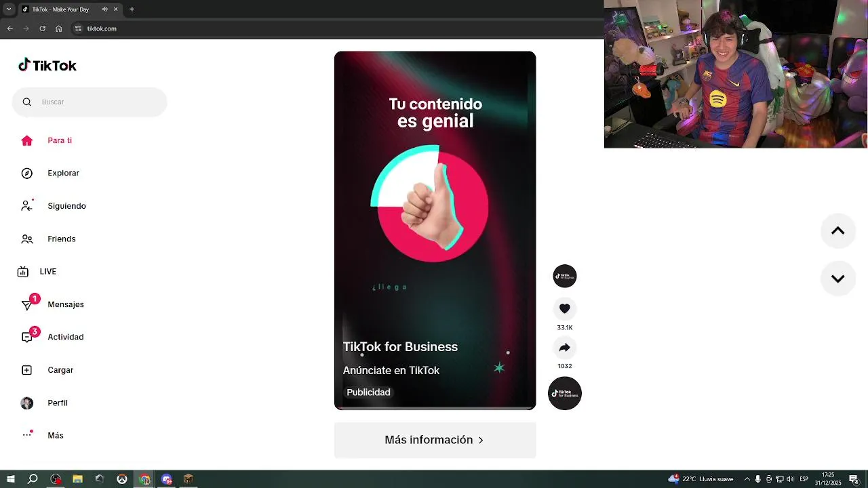The image size is (868, 488).
Task: Open the Friends section
Action: tap(62, 239)
